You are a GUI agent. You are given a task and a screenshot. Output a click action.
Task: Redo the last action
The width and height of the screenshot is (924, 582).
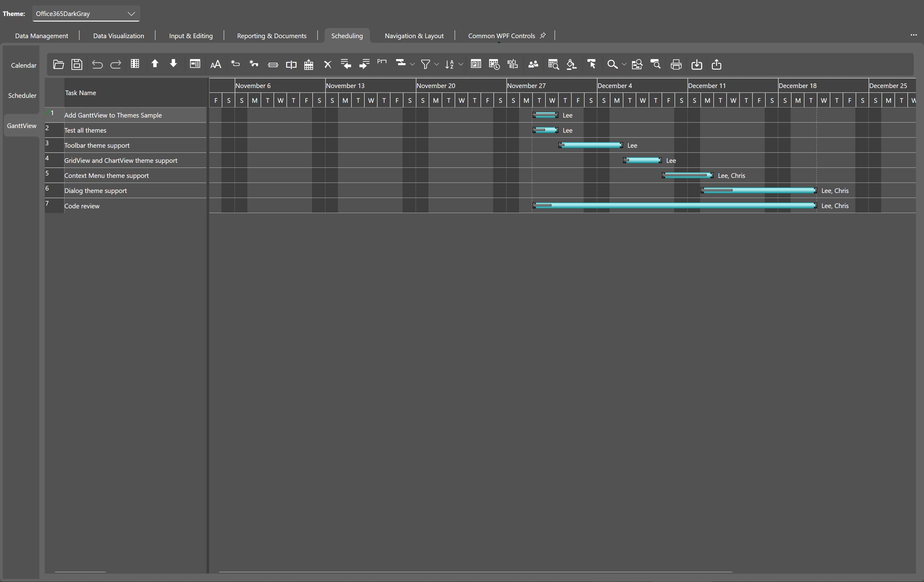click(x=115, y=64)
